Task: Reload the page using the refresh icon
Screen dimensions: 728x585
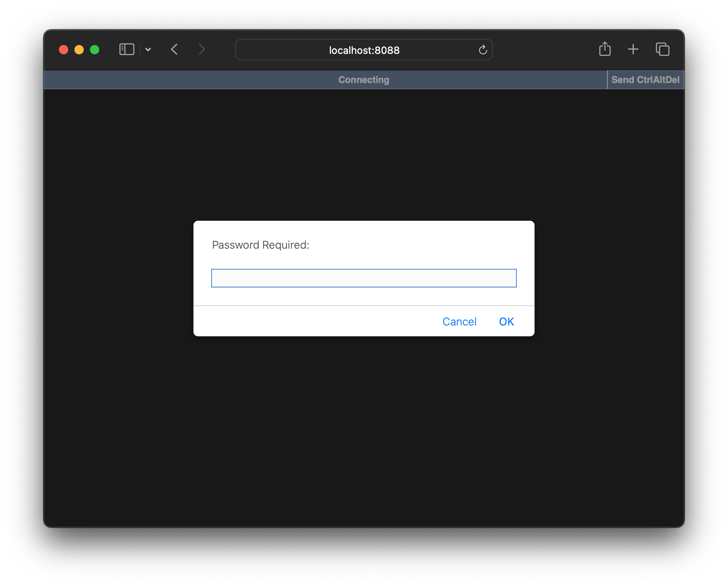Action: coord(483,50)
